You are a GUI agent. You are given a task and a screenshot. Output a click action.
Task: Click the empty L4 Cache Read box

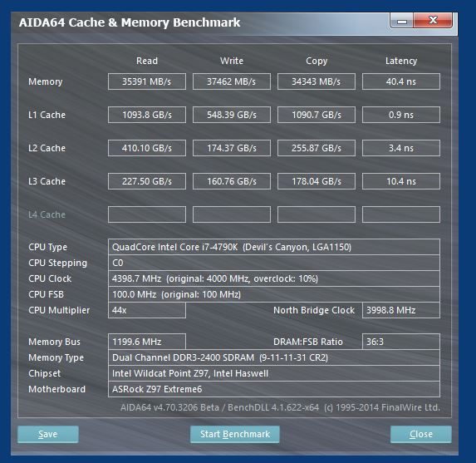pos(147,214)
